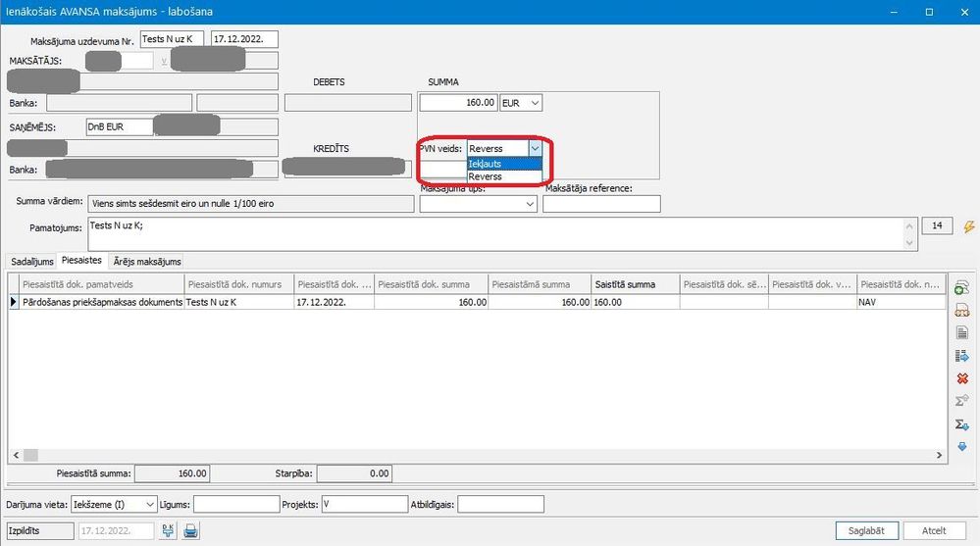Click the table scroll left arrow
This screenshot has width=980, height=546.
(17, 456)
